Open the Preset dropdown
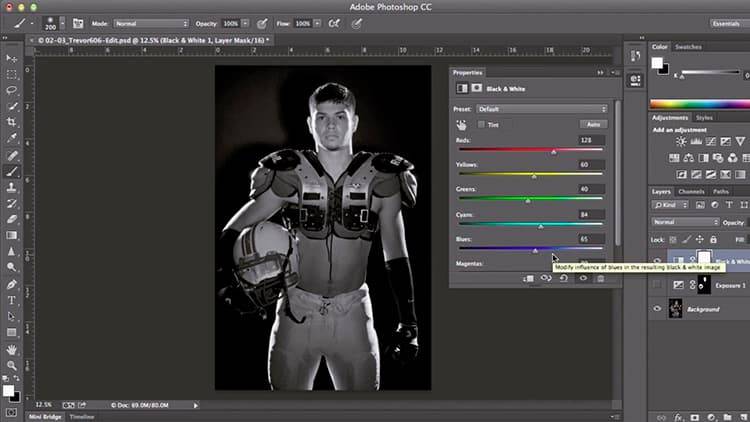Image resolution: width=750 pixels, height=422 pixels. [x=542, y=109]
